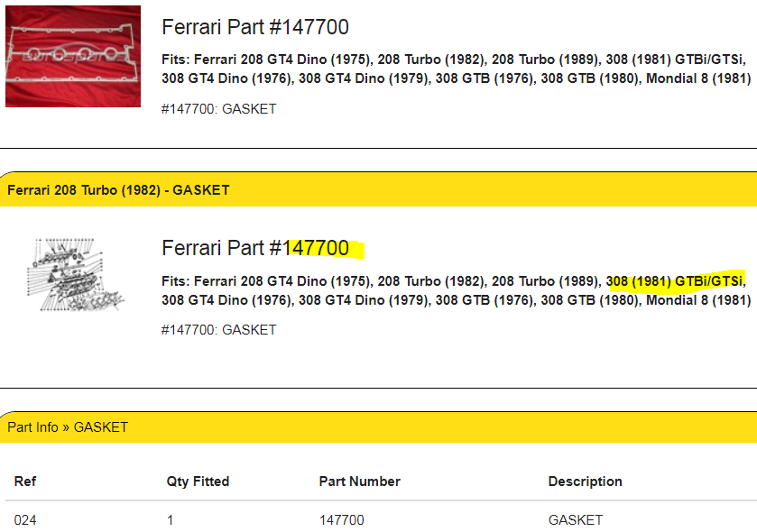Image resolution: width=757 pixels, height=532 pixels.
Task: Click "#147700: GASKET" text below the red photo listing
Action: click(x=219, y=109)
